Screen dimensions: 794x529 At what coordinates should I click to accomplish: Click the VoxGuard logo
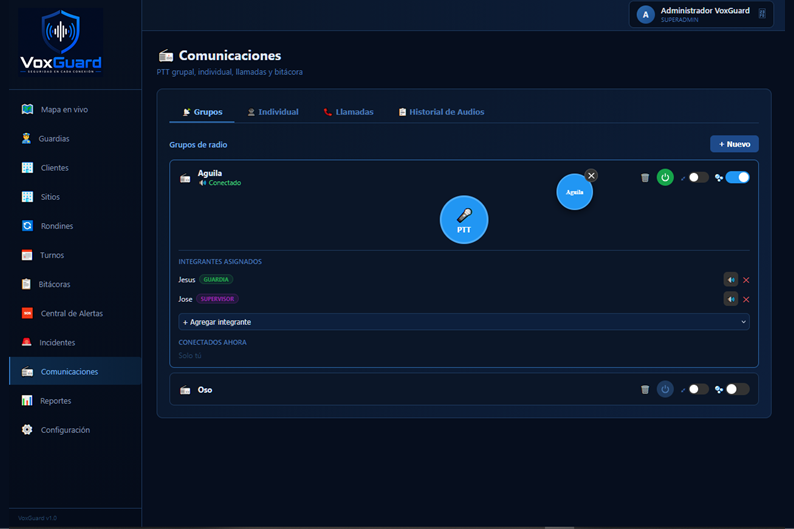(61, 42)
